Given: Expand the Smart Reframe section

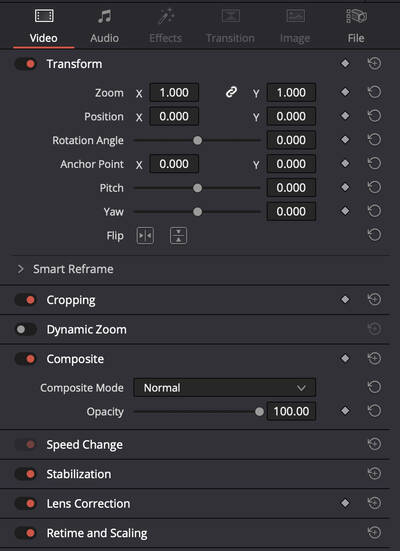Looking at the screenshot, I should coord(20,269).
